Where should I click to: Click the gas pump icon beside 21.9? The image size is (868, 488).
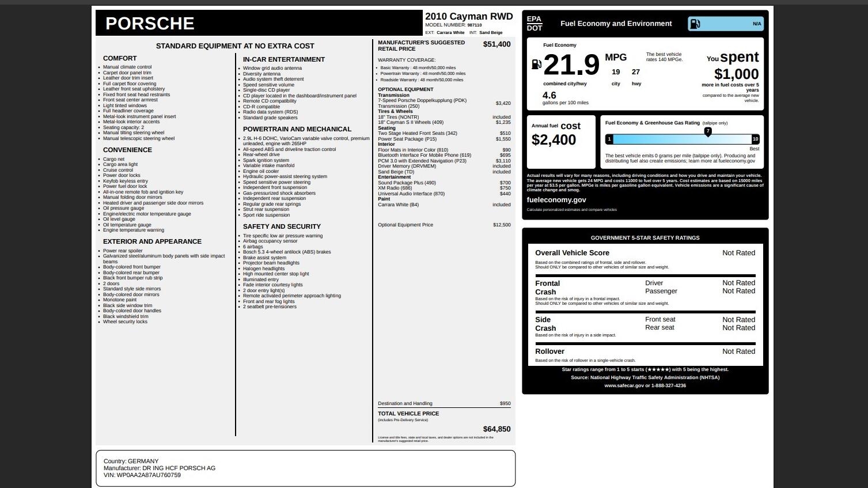[x=536, y=65]
